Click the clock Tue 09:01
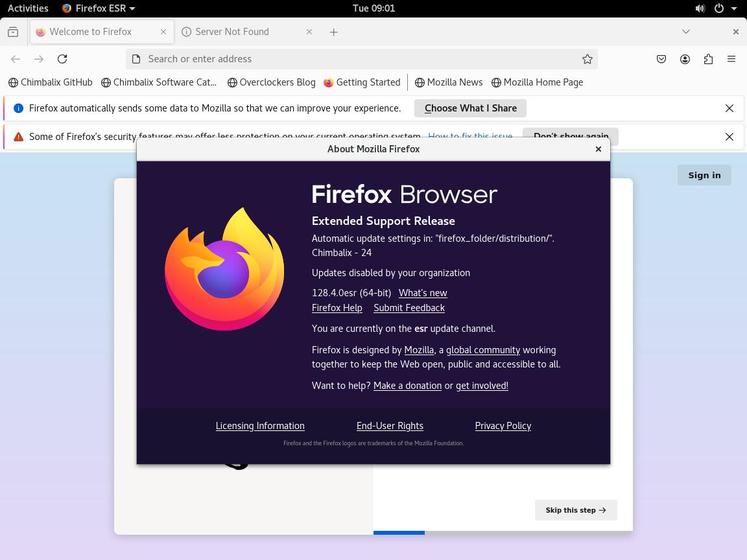747x560 pixels. [x=373, y=8]
